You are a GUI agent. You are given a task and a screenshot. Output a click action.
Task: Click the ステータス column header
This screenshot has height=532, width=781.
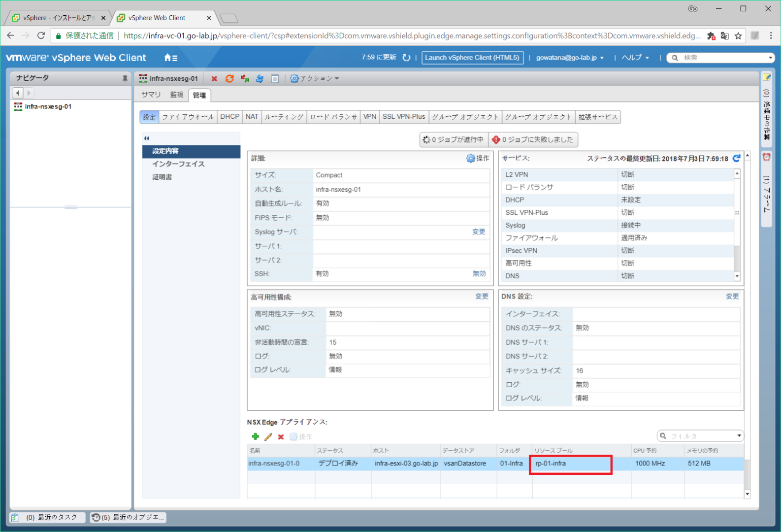pos(343,450)
